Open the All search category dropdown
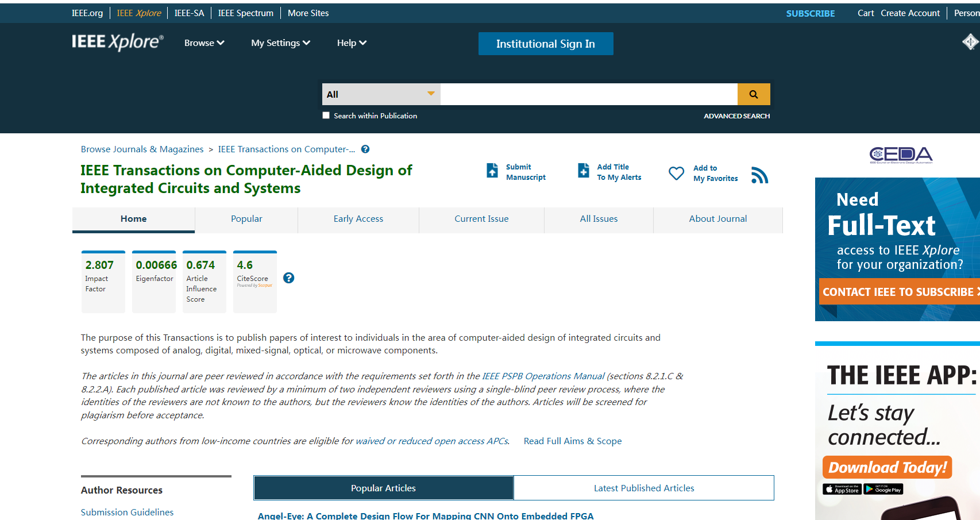980x520 pixels. click(381, 94)
